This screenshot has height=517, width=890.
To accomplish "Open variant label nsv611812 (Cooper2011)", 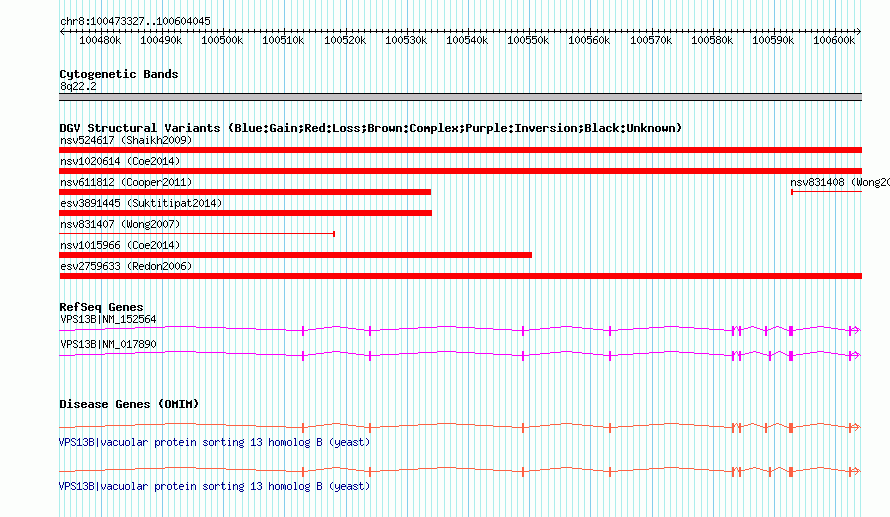I will [126, 182].
